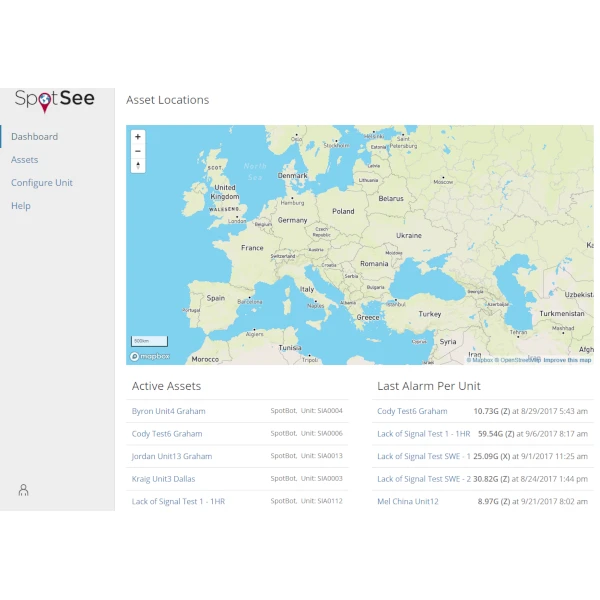Click the OpenStreetMap attribution link
Viewport: 600px width, 600px height.
coord(519,360)
